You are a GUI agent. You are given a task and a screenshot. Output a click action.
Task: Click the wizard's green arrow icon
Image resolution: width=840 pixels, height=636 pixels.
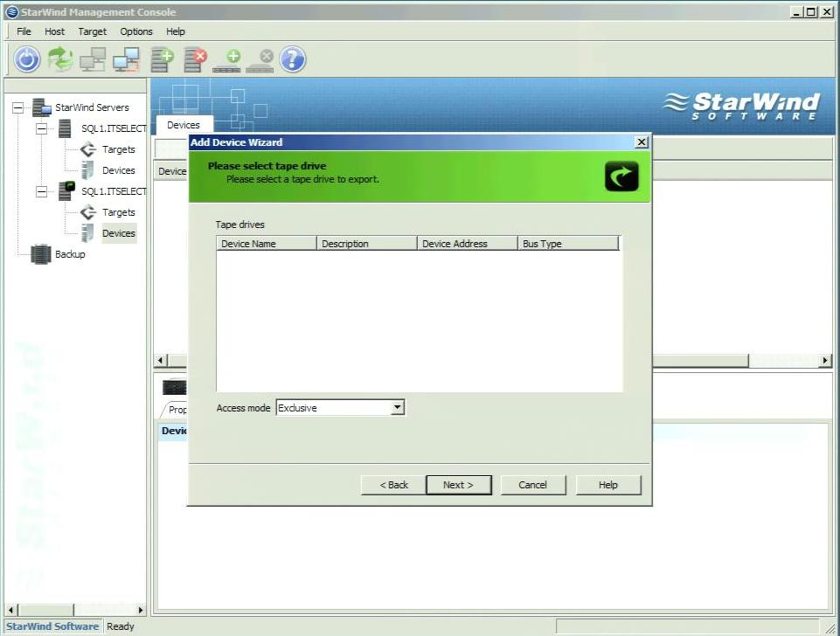point(621,176)
